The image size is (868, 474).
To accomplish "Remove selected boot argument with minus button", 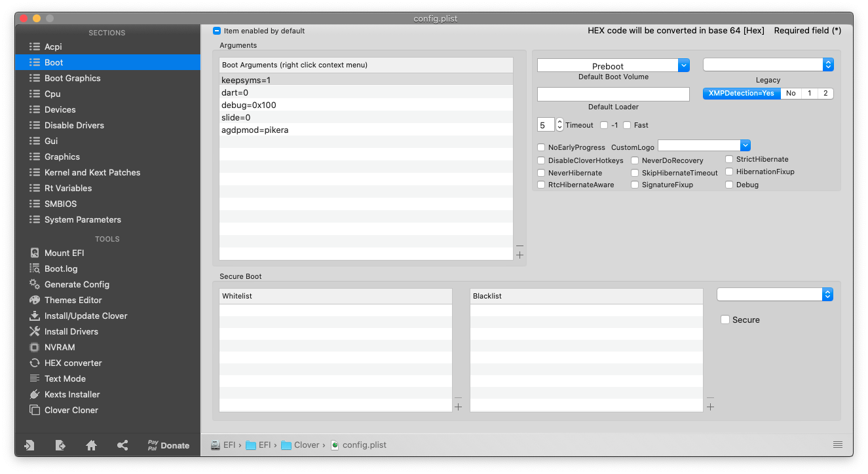I will (x=520, y=246).
